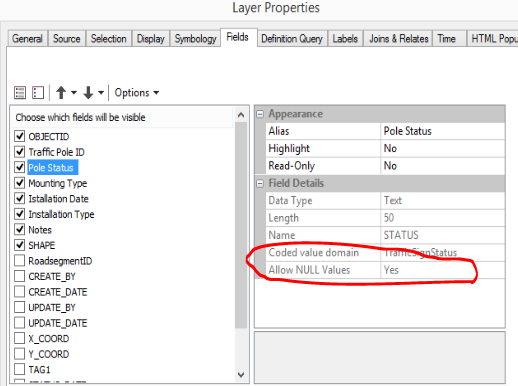
Task: Check the UPDATE_BY field checkbox
Action: point(20,307)
